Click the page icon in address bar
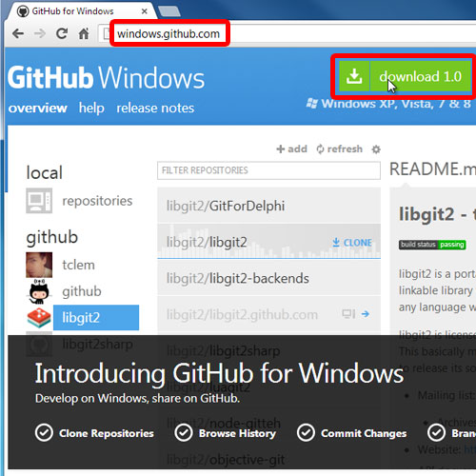 point(107,33)
